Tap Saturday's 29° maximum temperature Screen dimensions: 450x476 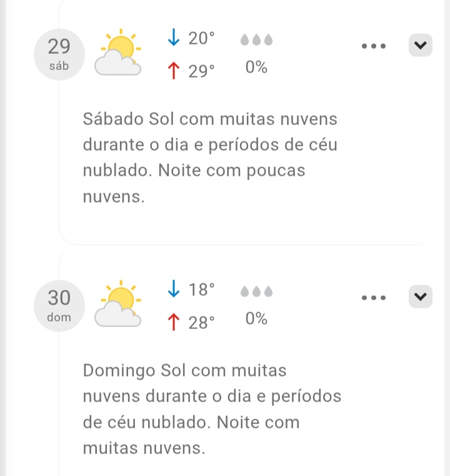pyautogui.click(x=201, y=71)
